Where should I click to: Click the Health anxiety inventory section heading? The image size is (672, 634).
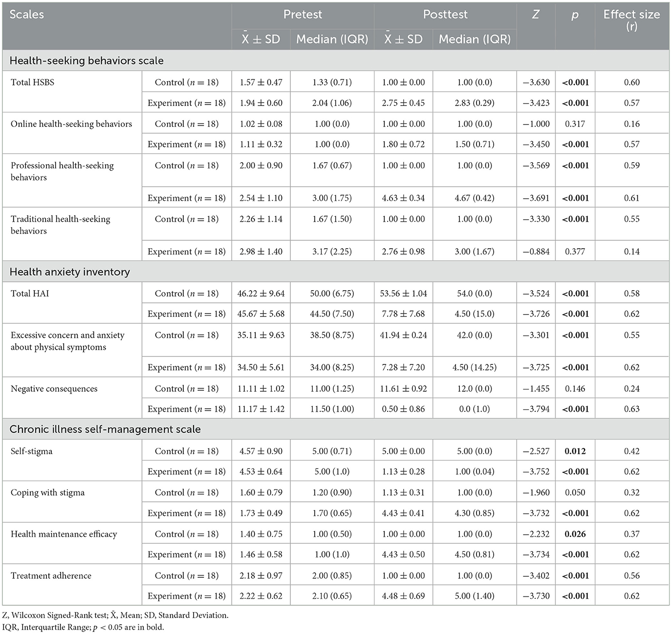pyautogui.click(x=70, y=272)
